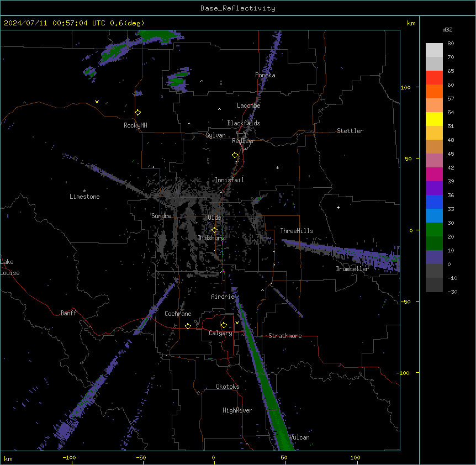Click the Lacombe label
This screenshot has width=476, height=465.
(x=248, y=105)
